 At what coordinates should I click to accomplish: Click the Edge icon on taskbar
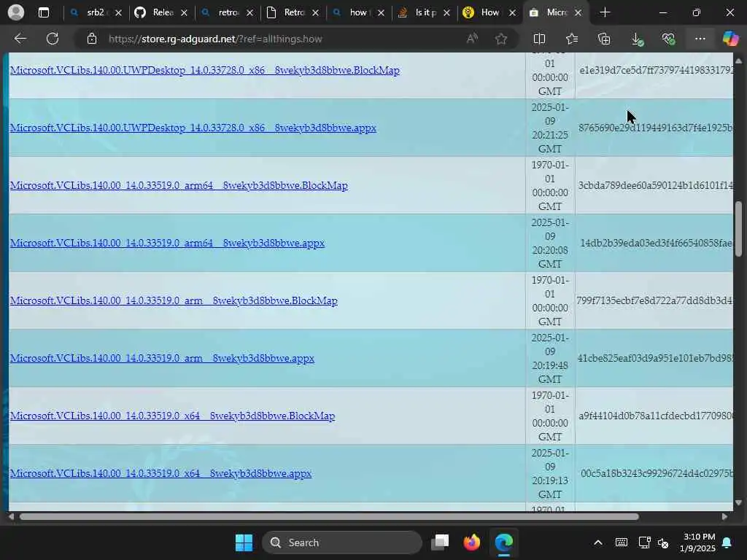point(503,542)
